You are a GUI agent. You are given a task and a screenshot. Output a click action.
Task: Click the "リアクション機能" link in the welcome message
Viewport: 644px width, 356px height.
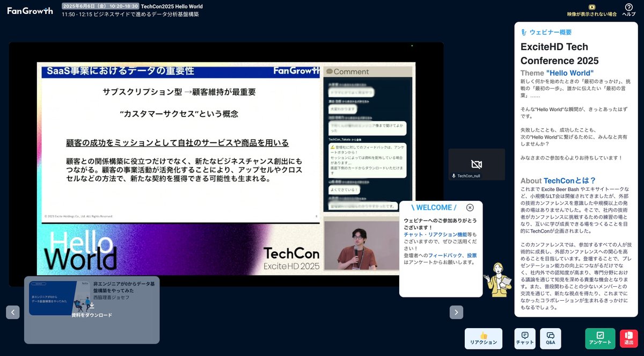click(447, 235)
